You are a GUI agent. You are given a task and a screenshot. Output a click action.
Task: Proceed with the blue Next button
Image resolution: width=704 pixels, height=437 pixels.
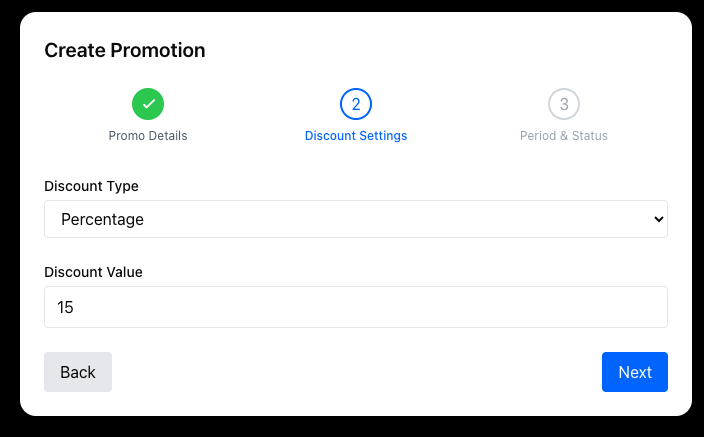pos(635,372)
